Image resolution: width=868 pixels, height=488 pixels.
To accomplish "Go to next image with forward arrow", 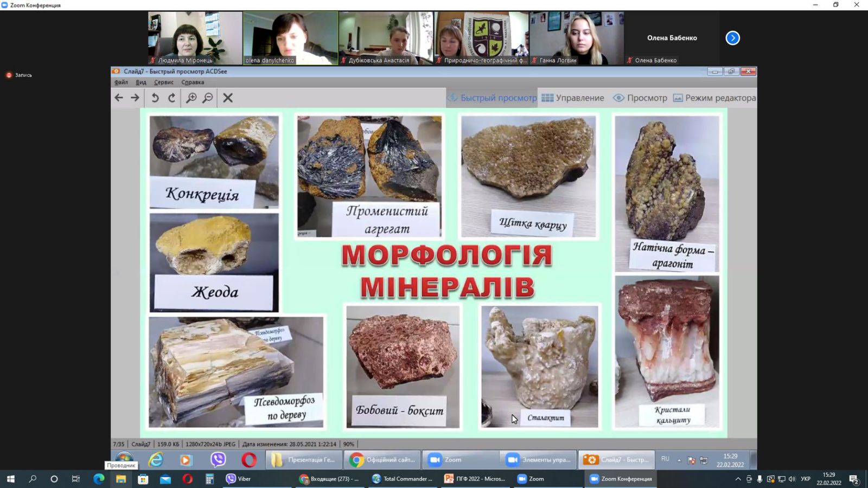I will pyautogui.click(x=135, y=98).
